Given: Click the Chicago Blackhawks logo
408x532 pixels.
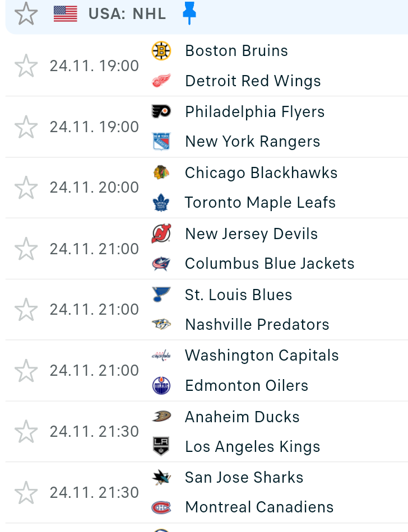Looking at the screenshot, I should click(161, 172).
